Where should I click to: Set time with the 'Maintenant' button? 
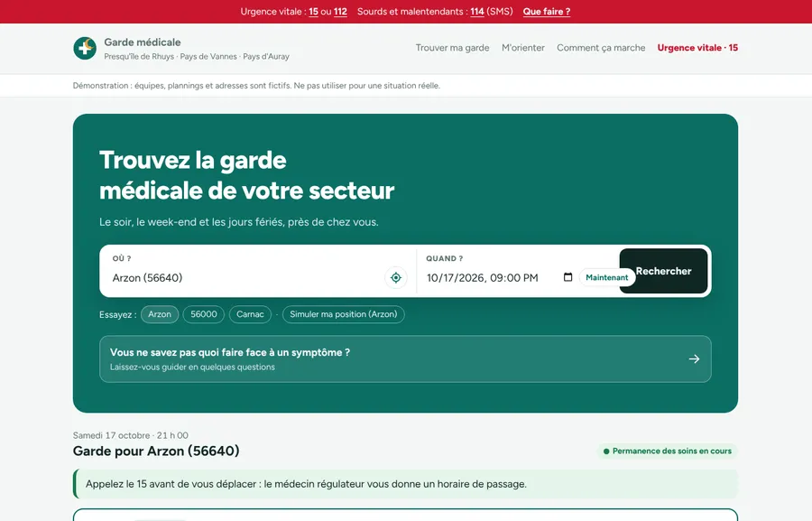(x=606, y=277)
